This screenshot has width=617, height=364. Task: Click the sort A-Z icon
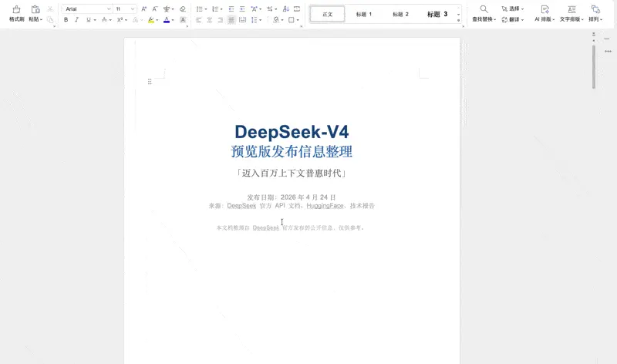click(286, 8)
